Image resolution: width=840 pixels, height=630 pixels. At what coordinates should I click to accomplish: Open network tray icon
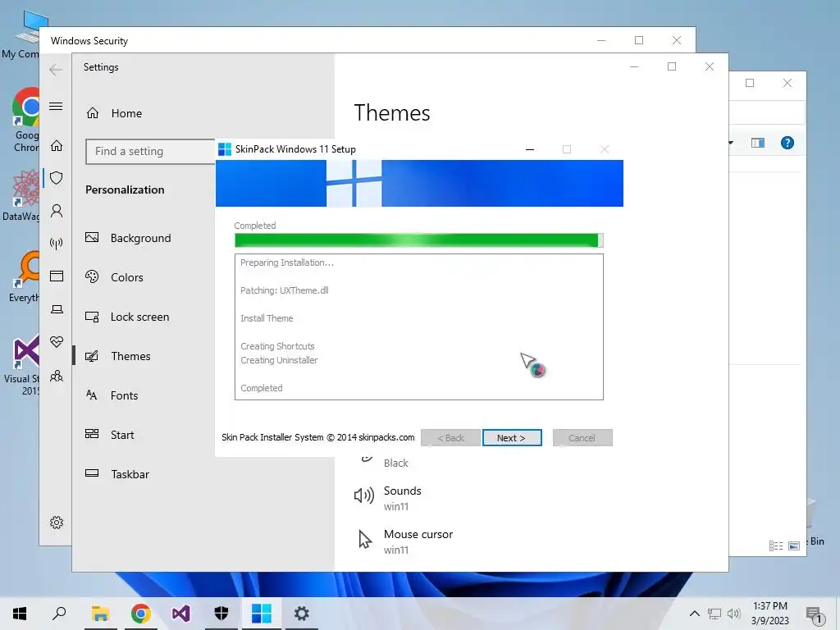click(714, 614)
